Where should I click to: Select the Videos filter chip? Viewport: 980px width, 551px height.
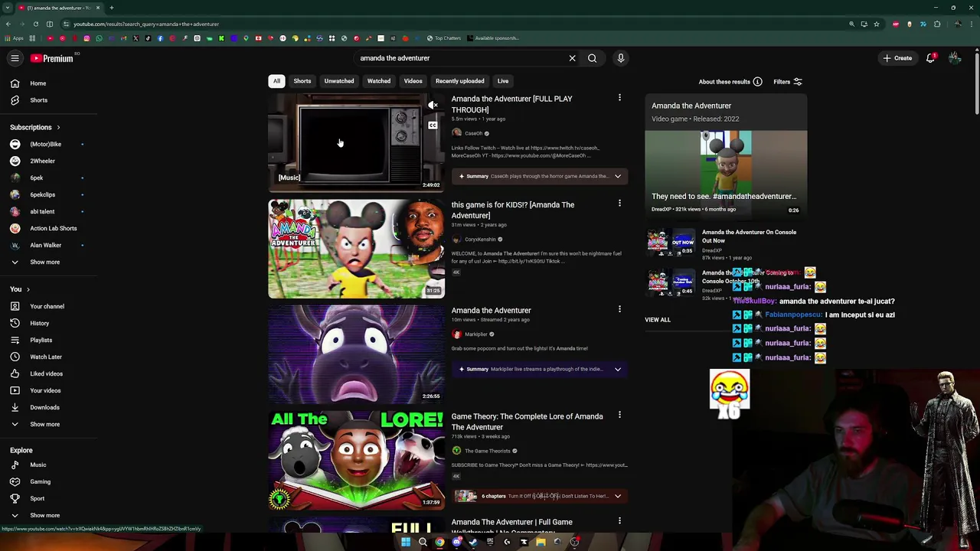click(x=413, y=81)
